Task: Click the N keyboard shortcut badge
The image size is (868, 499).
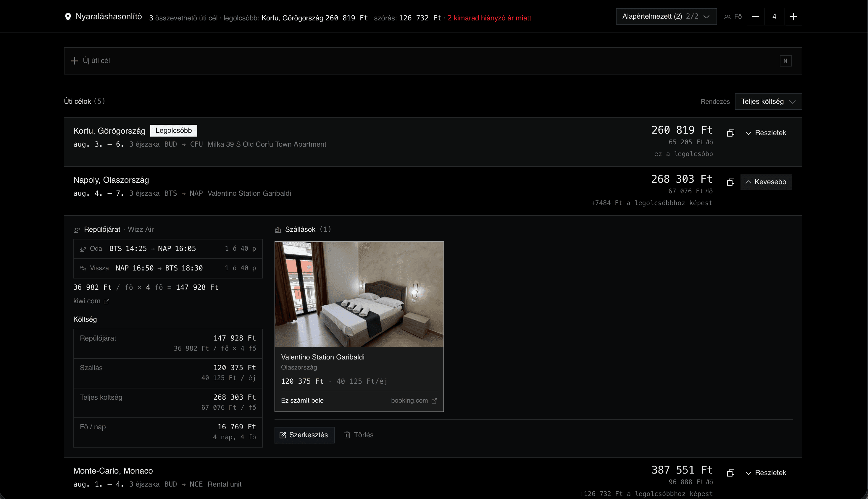Action: (x=785, y=61)
